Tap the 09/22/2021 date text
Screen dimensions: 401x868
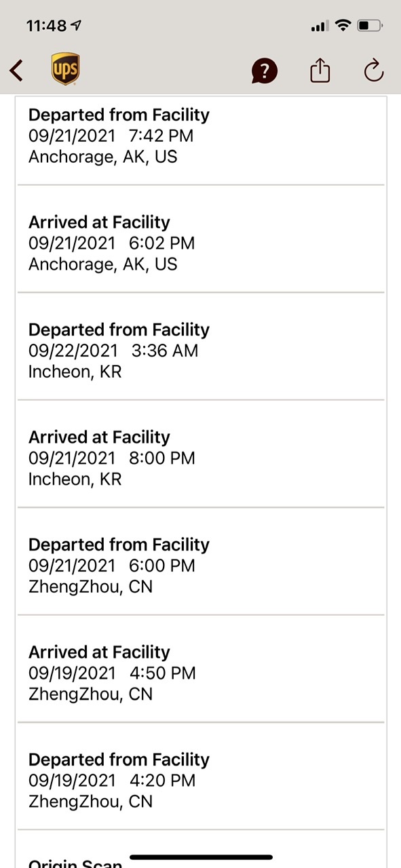[73, 351]
